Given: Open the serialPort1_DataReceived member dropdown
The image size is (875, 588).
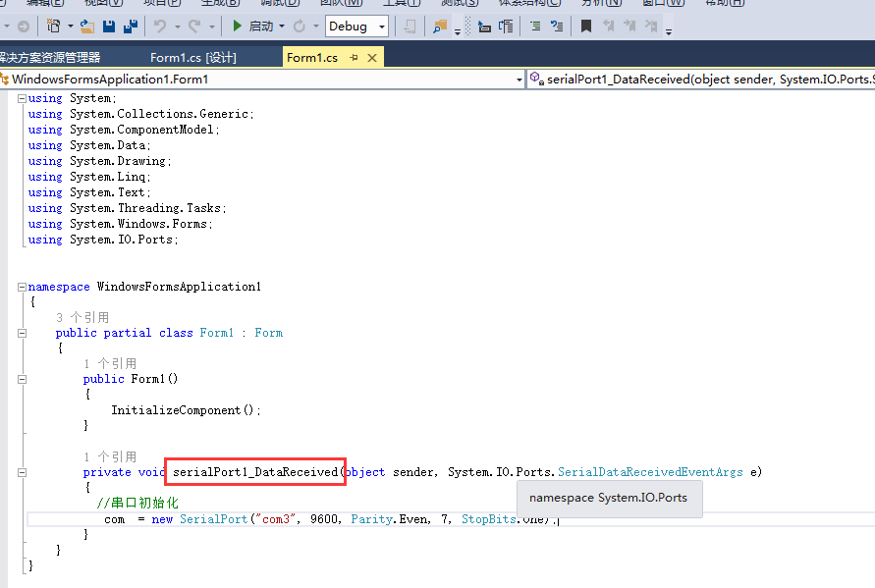Looking at the screenshot, I should tap(701, 80).
